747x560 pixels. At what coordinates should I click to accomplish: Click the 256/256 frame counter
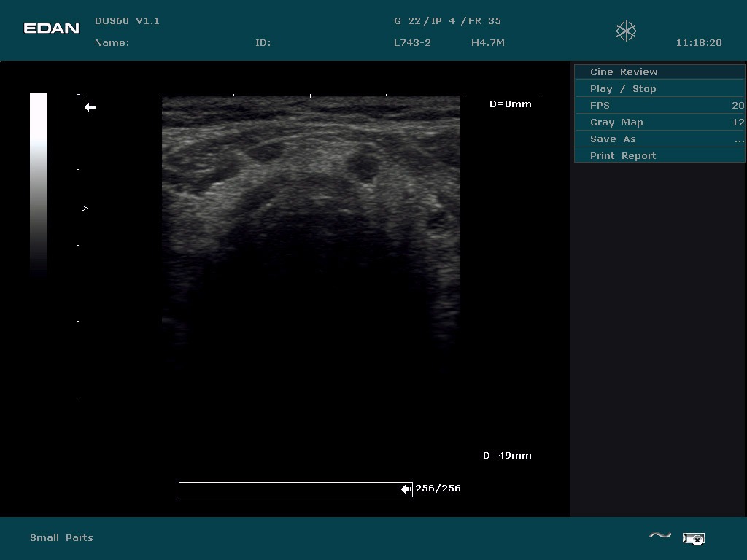click(438, 489)
